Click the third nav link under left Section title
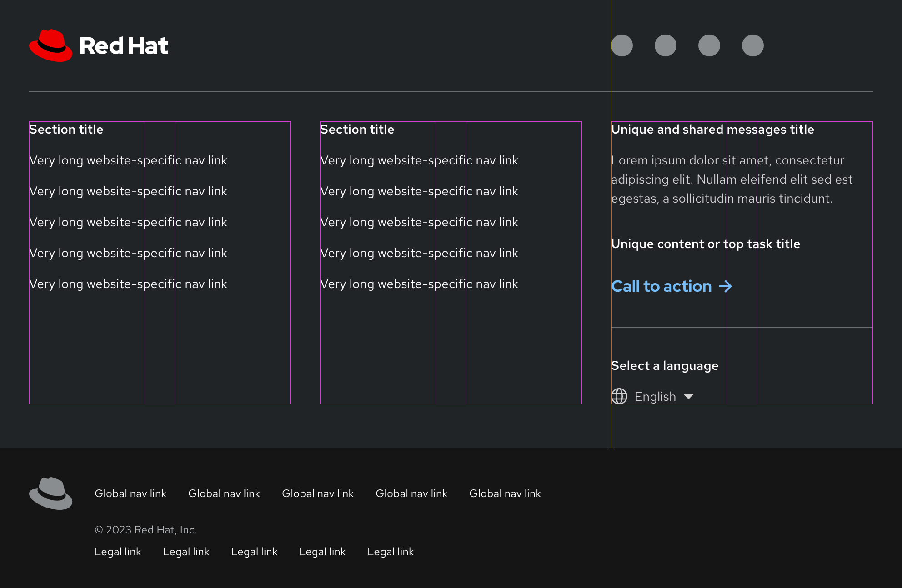 (128, 222)
